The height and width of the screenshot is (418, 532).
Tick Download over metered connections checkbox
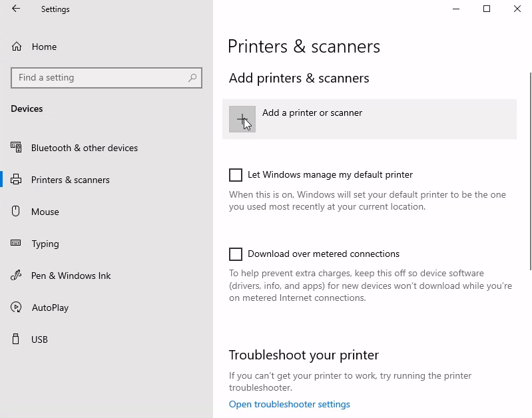pyautogui.click(x=236, y=254)
